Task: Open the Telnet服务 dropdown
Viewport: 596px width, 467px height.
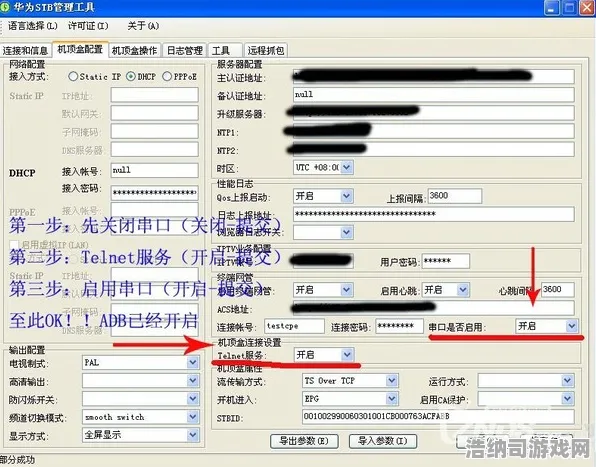Action: coord(347,355)
